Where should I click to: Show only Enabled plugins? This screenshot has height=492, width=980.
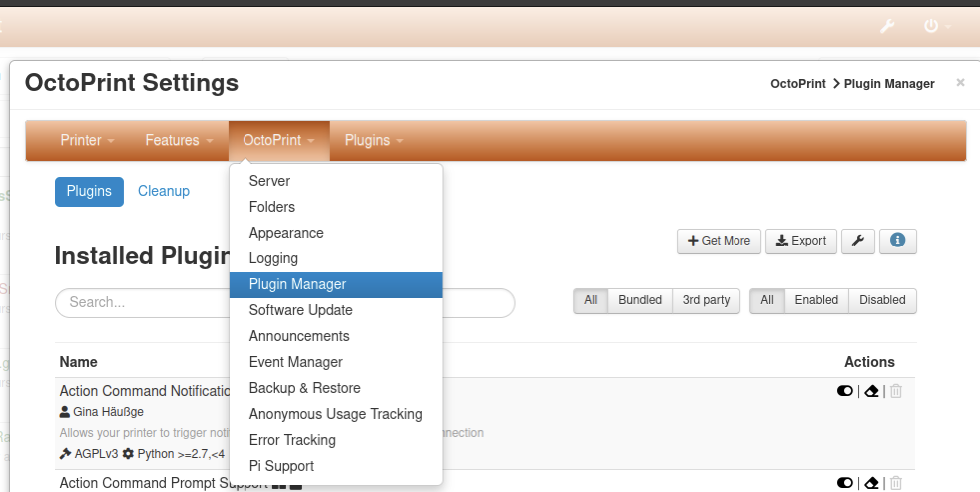816,300
